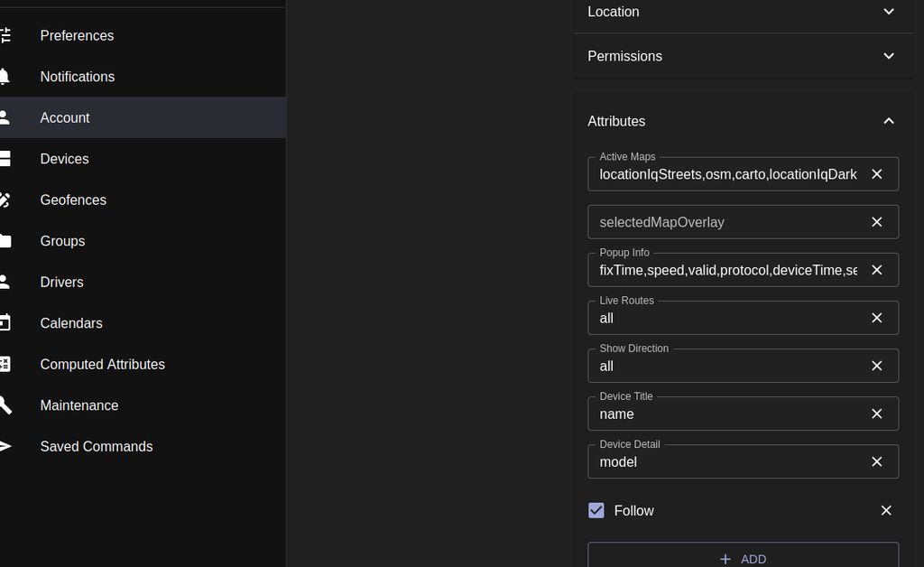
Task: Remove the Active Maps attribute
Action: 876,174
